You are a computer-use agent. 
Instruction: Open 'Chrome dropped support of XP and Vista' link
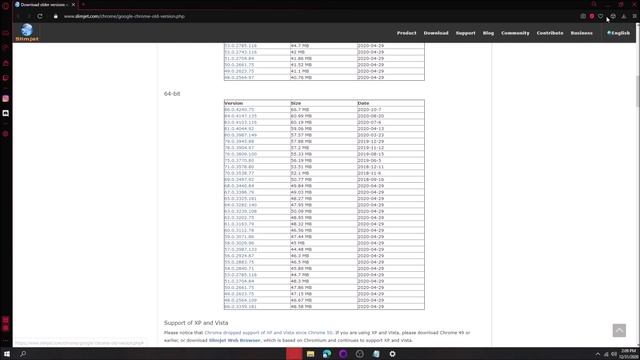coord(269,333)
